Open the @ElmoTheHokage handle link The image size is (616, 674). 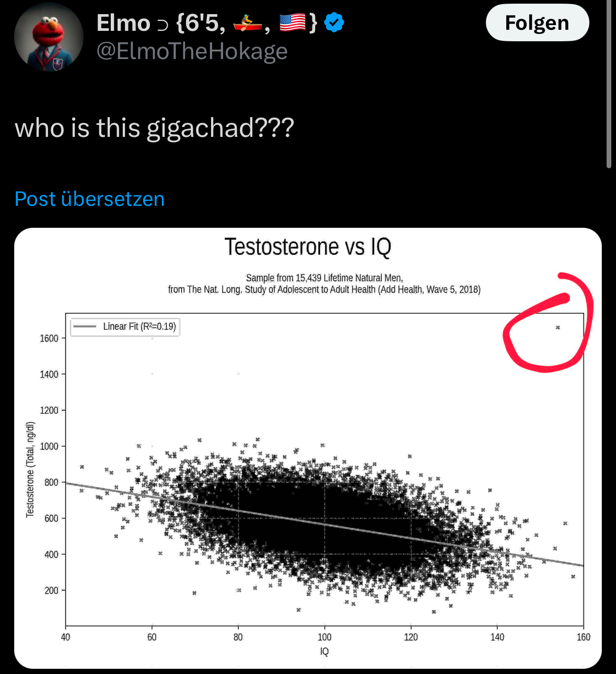[x=192, y=51]
